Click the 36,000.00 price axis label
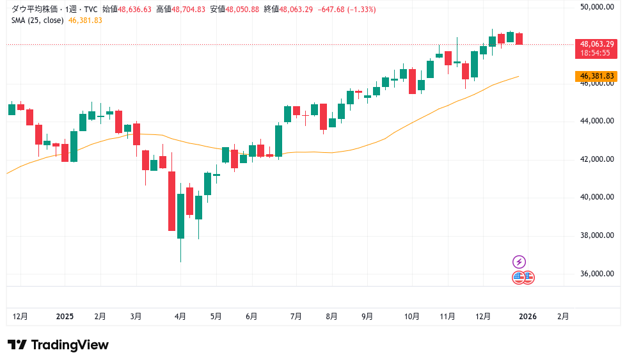The width and height of the screenshot is (627, 364). coord(596,274)
